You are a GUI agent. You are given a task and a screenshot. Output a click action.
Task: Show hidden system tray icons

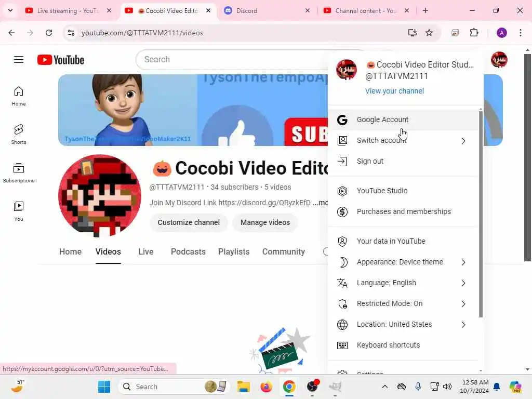(x=385, y=387)
